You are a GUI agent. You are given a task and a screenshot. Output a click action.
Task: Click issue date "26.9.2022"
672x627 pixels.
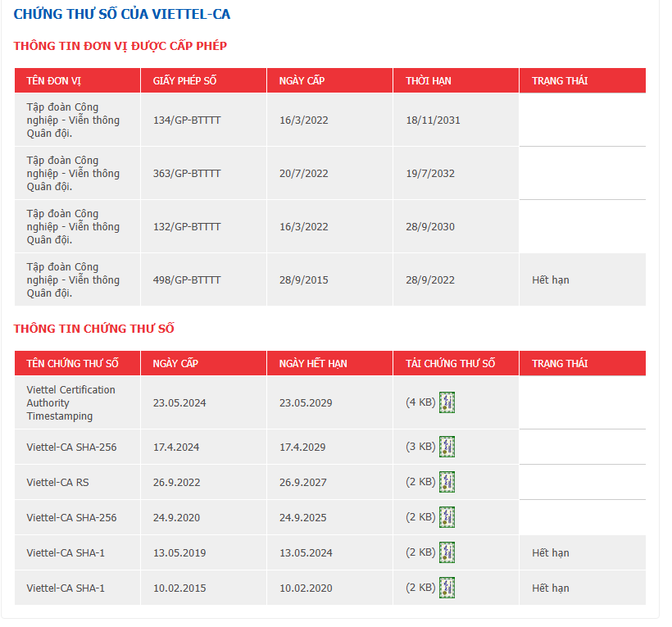point(176,482)
